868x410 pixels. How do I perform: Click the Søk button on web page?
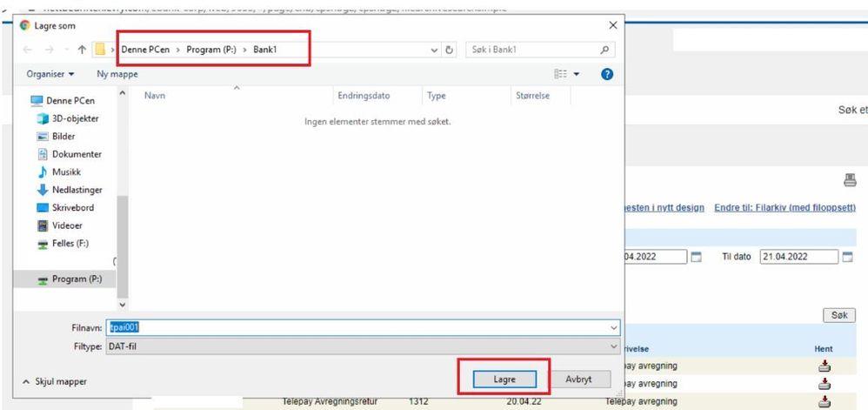[x=839, y=315]
